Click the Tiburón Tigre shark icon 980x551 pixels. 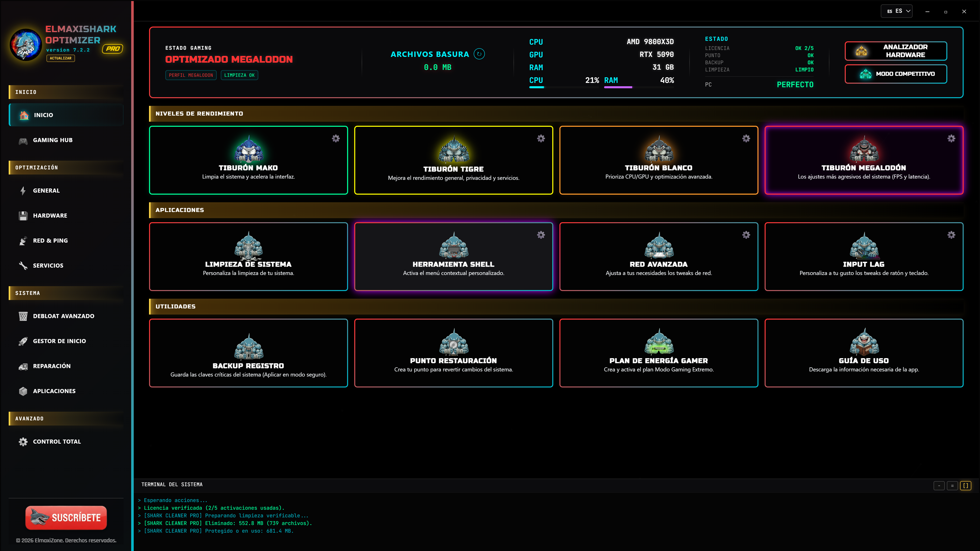(x=454, y=149)
